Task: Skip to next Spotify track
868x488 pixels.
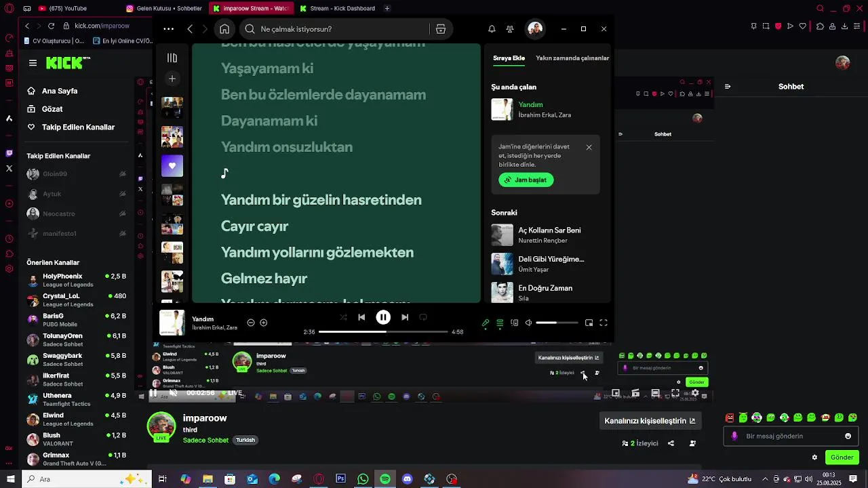Action: (x=405, y=317)
